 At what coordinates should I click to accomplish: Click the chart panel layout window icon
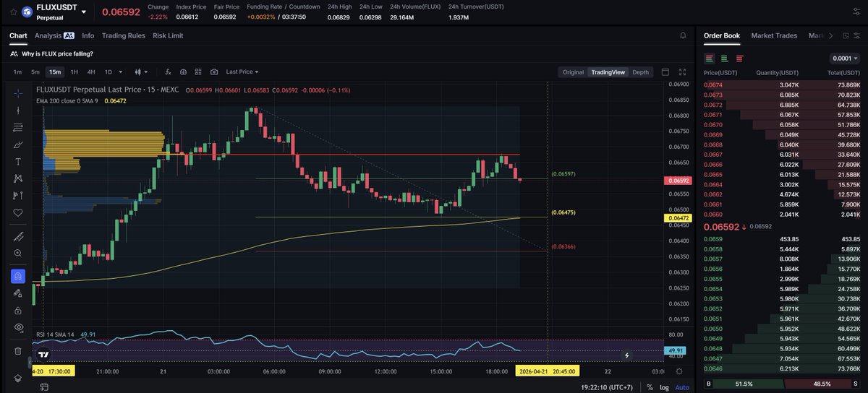[x=665, y=72]
